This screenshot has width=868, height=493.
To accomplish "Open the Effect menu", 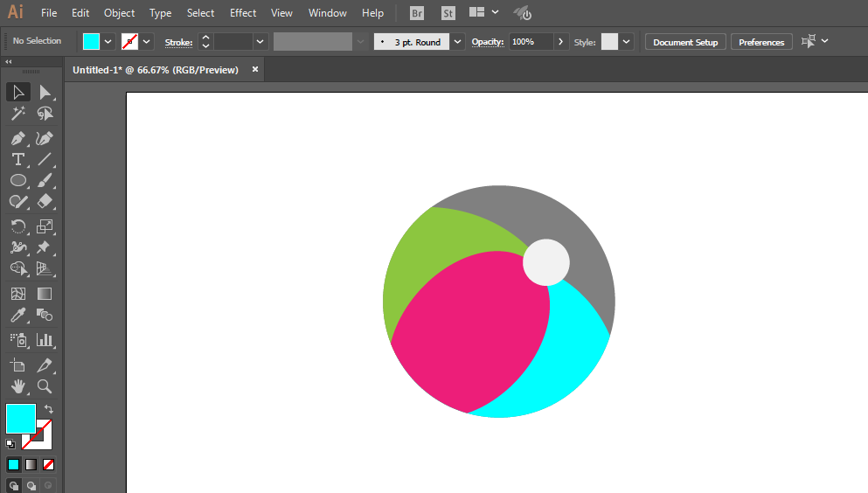I will (x=243, y=13).
